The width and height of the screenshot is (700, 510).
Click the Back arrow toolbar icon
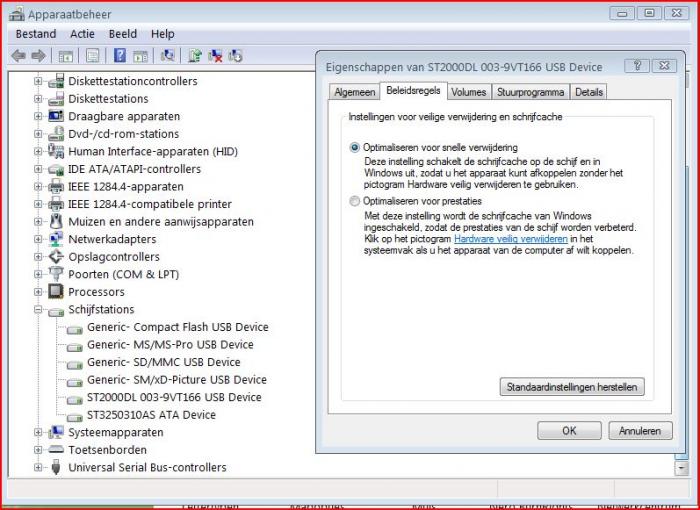click(x=18, y=56)
